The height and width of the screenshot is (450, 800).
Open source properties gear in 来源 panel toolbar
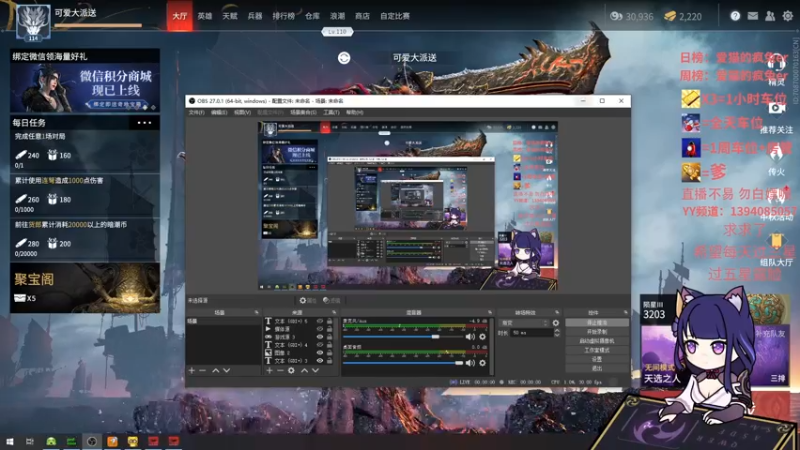tap(291, 370)
